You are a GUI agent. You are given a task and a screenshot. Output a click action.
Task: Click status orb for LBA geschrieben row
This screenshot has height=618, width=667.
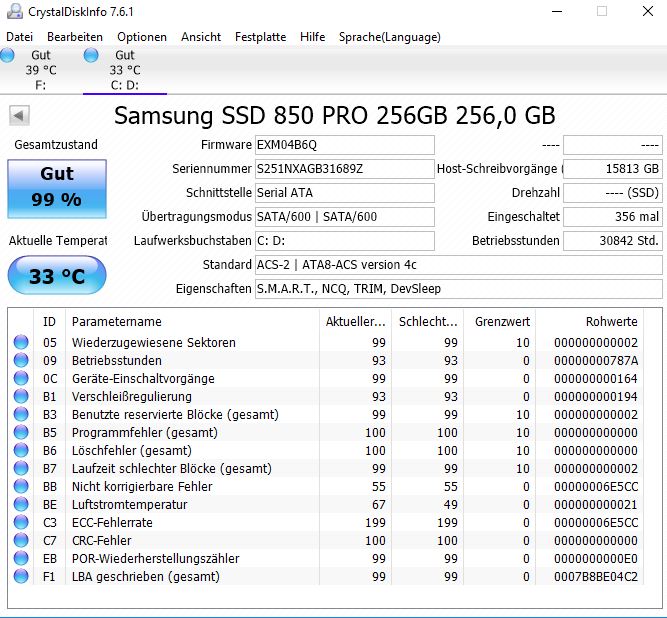[x=21, y=576]
